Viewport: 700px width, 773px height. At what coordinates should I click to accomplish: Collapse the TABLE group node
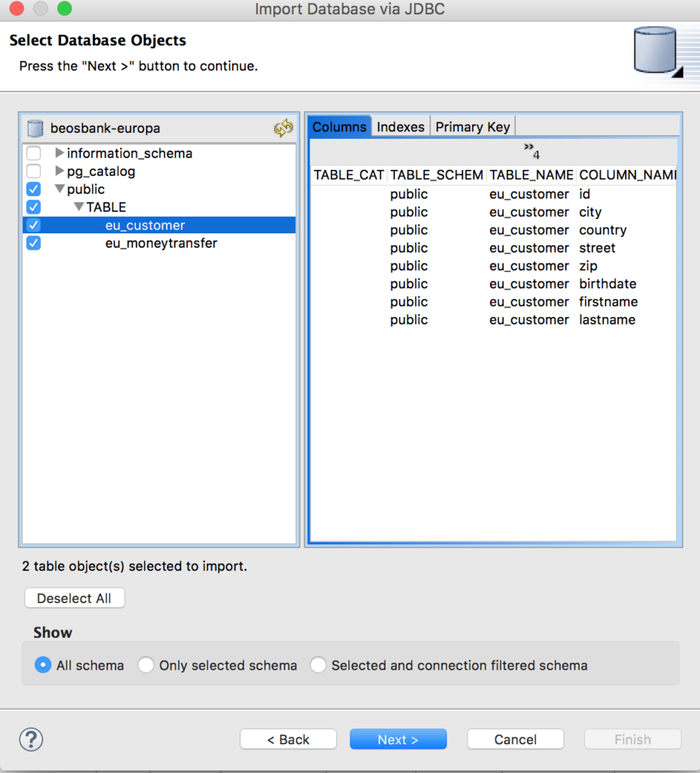tap(79, 206)
